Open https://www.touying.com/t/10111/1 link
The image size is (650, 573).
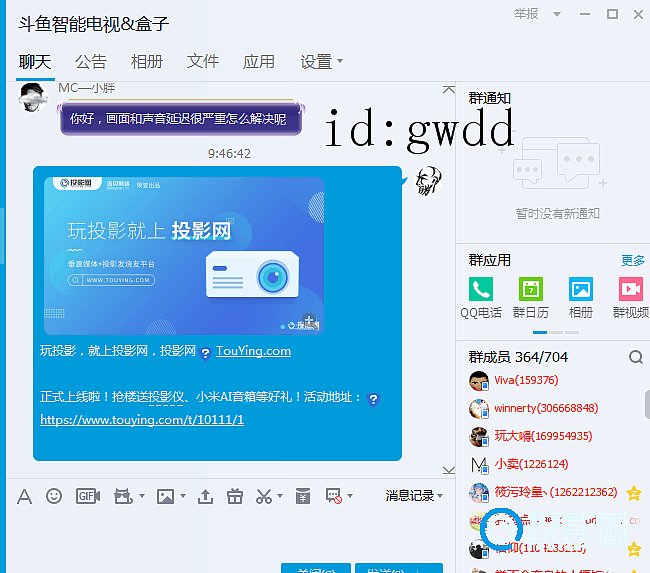(142, 420)
